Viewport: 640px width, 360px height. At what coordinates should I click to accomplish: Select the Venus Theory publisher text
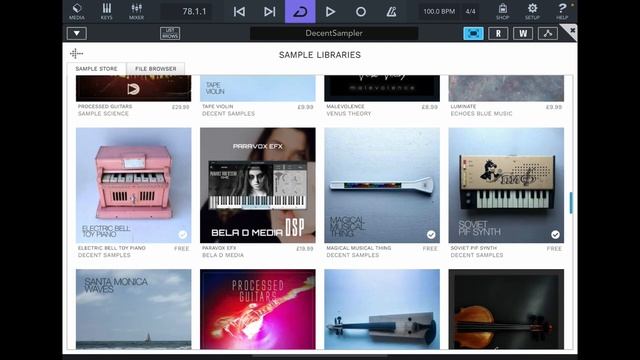[349, 113]
